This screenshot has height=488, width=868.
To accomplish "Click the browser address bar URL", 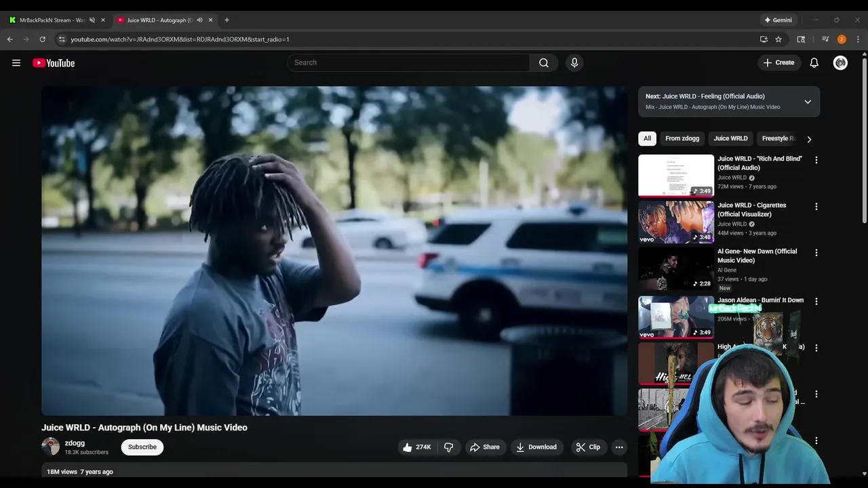I will [180, 39].
